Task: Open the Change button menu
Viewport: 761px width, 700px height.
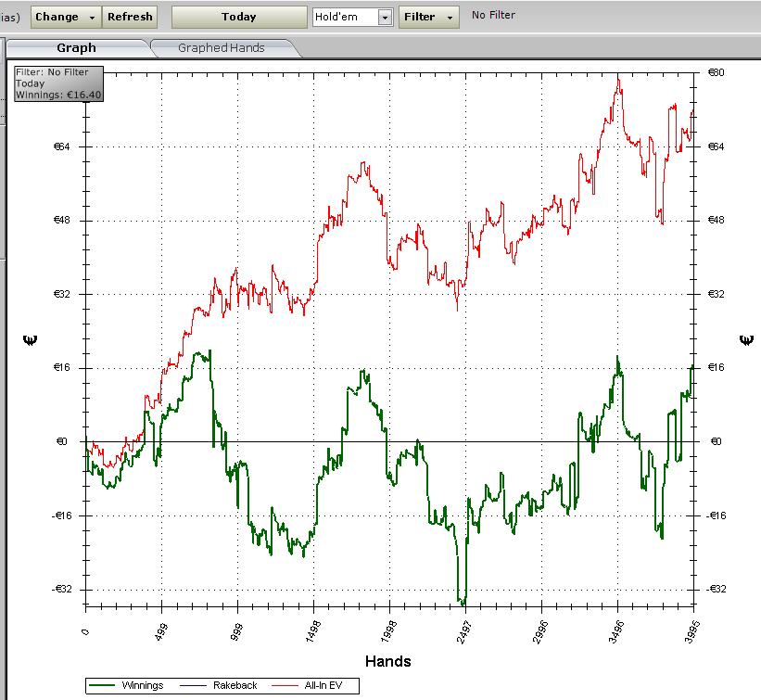Action: [66, 17]
